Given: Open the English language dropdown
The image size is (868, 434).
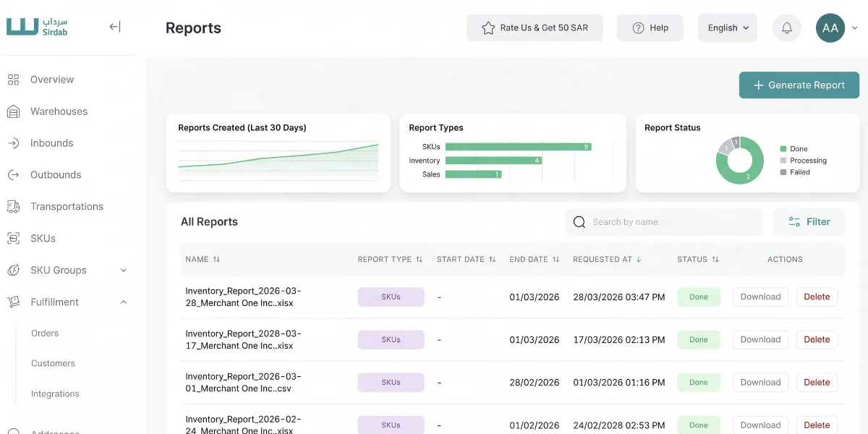Looking at the screenshot, I should pyautogui.click(x=728, y=27).
